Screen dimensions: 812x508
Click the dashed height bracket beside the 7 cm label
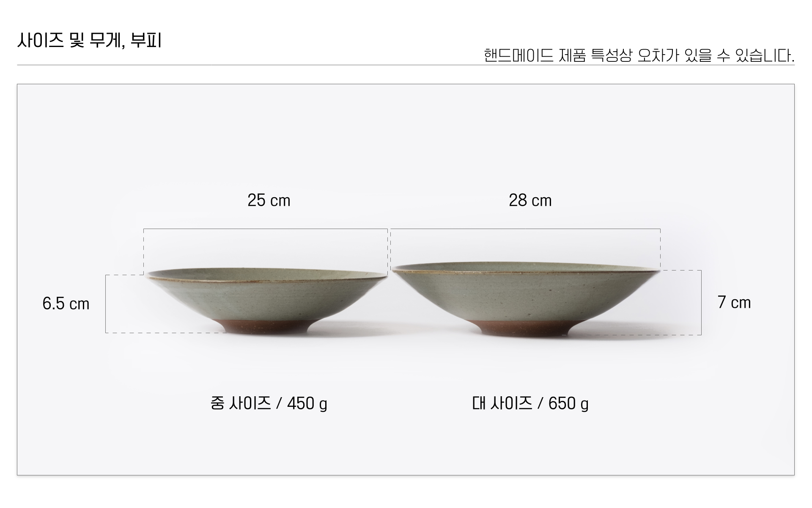[x=701, y=303]
